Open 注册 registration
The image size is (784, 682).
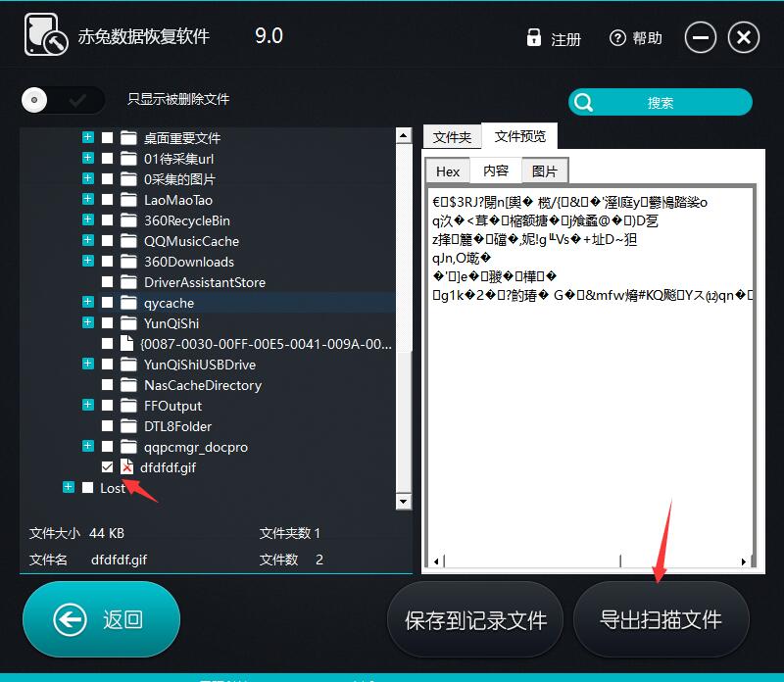click(x=565, y=39)
